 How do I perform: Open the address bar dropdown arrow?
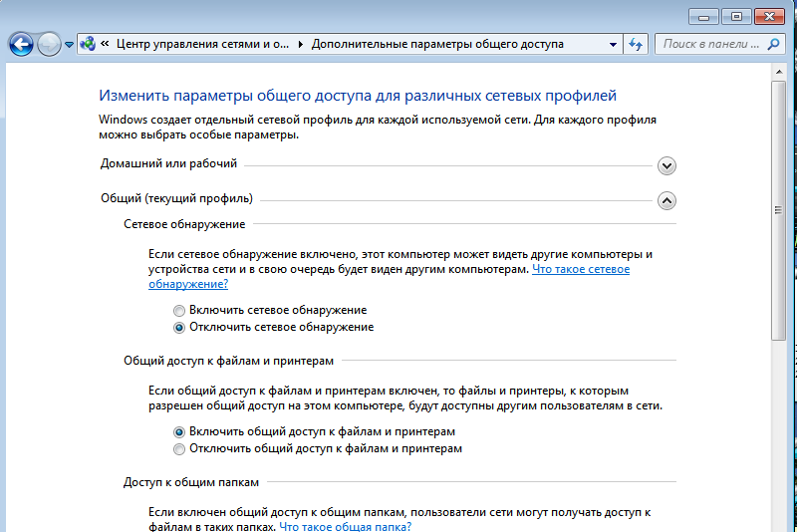(x=613, y=45)
